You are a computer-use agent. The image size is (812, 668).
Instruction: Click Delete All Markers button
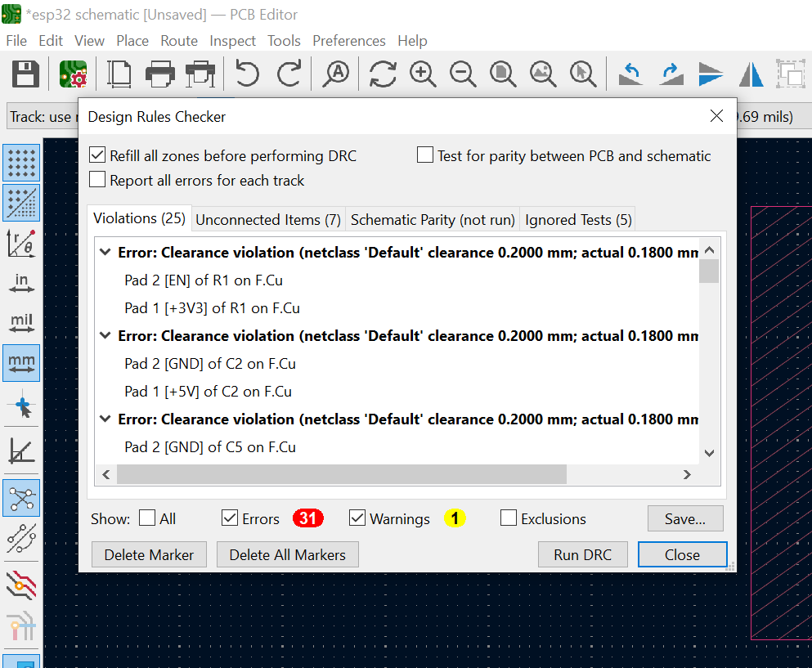pyautogui.click(x=287, y=554)
